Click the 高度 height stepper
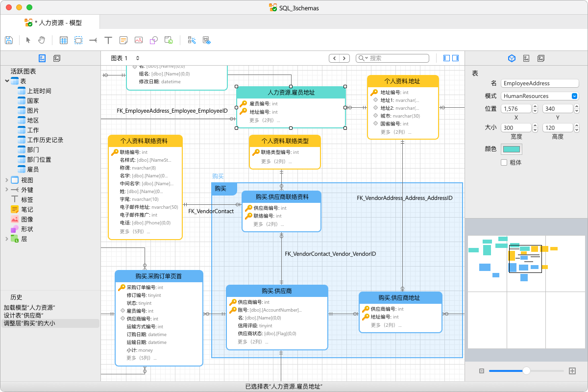 coord(576,127)
